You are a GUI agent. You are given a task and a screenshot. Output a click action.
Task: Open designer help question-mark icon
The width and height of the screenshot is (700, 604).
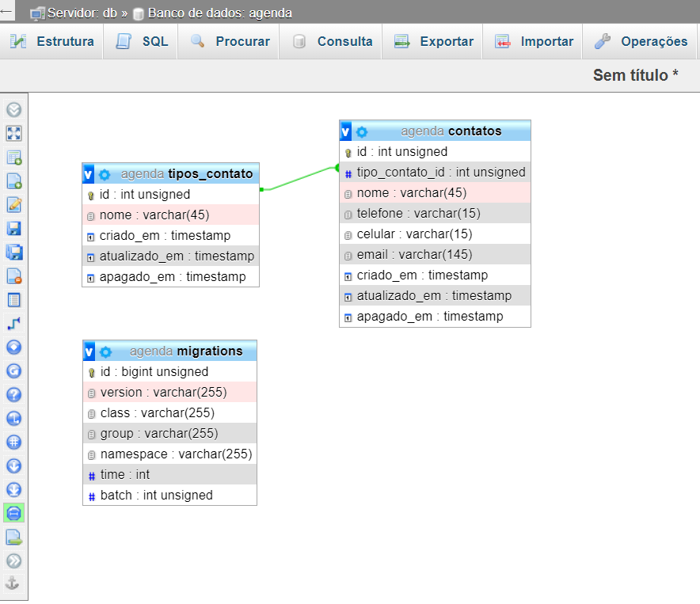13,395
